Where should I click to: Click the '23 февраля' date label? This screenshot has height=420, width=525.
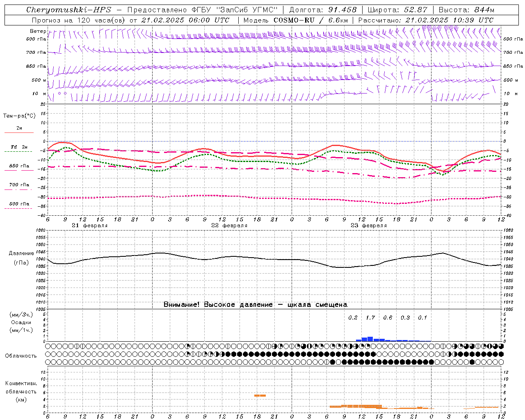coord(369,226)
